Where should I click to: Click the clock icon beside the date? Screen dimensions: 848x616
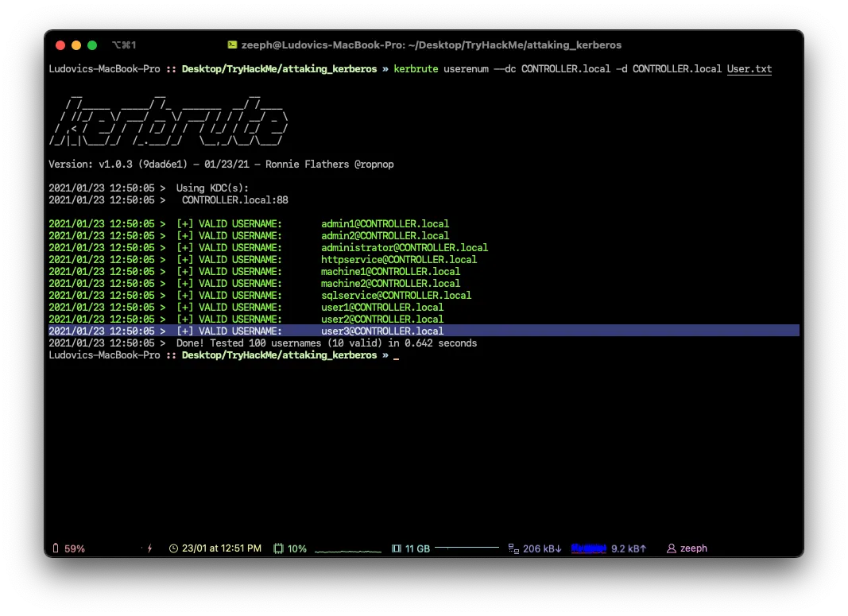click(174, 548)
